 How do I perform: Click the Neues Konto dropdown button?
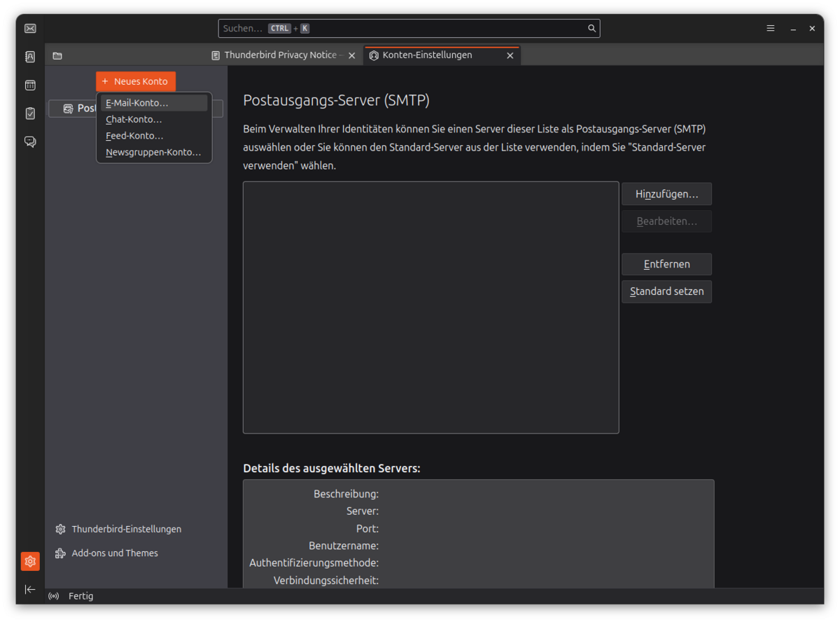tap(136, 81)
